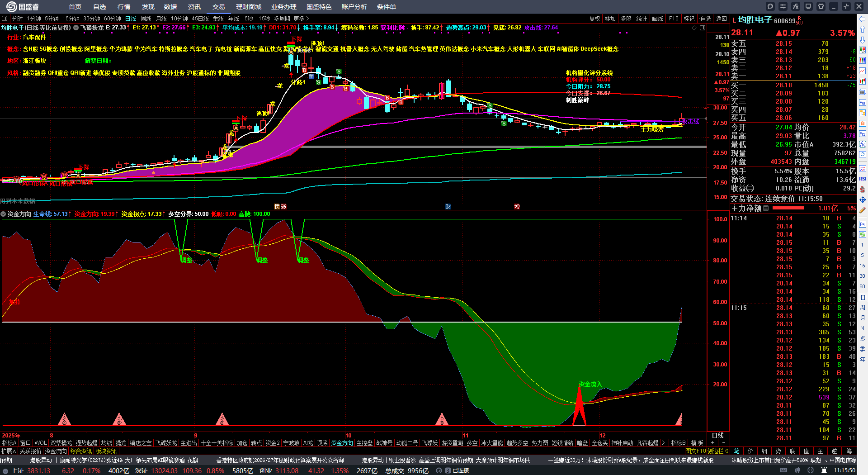
Task: Click the lamp icon beside the status clock
Action: [824, 470]
